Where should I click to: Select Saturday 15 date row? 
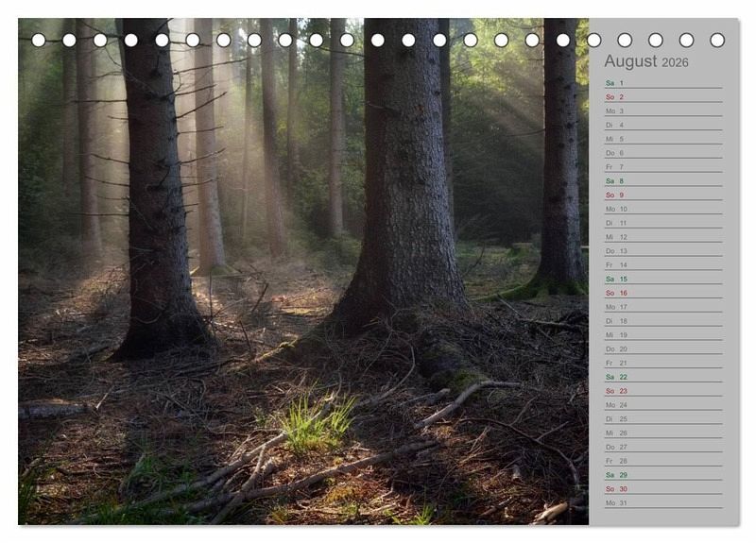pyautogui.click(x=662, y=279)
